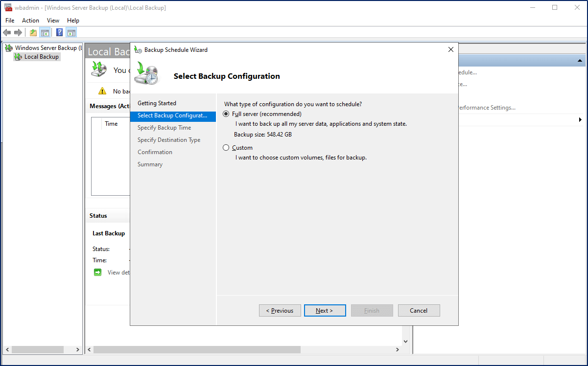The width and height of the screenshot is (588, 366).
Task: Click the Last Backup heading
Action: coord(109,233)
